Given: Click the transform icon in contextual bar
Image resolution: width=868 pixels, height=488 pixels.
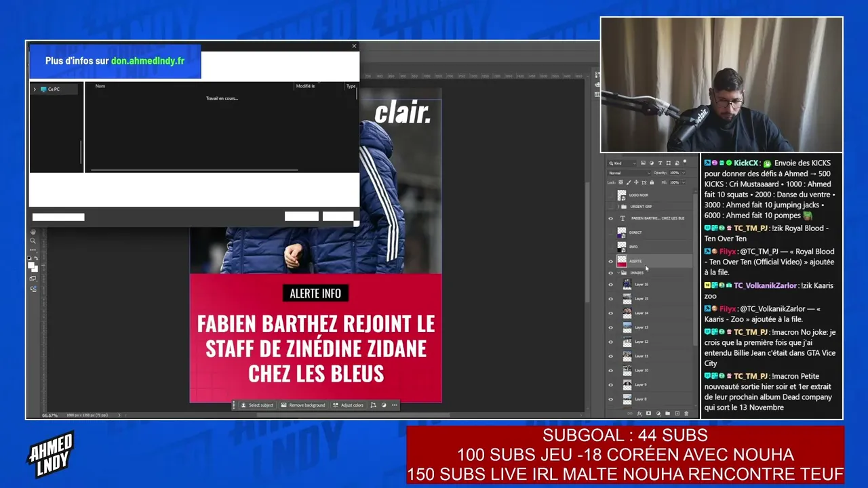Looking at the screenshot, I should pos(373,405).
